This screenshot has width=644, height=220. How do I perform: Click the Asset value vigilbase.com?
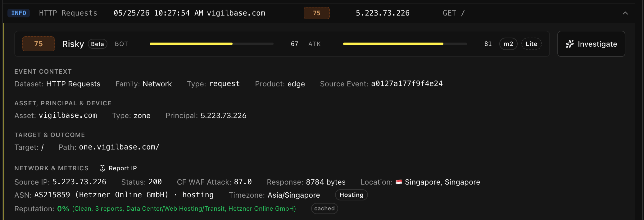coord(68,115)
